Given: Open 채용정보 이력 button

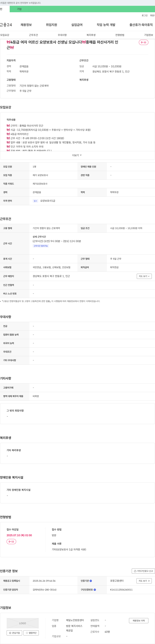Looking at the screenshot, I should tap(139, 620).
